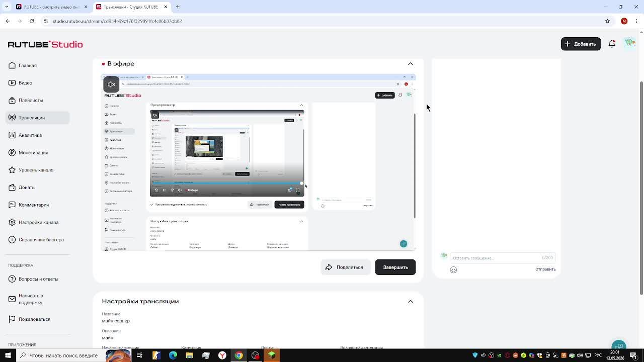Switch the РУС keyboard language indicator
The height and width of the screenshot is (362, 644).
[x=598, y=355]
